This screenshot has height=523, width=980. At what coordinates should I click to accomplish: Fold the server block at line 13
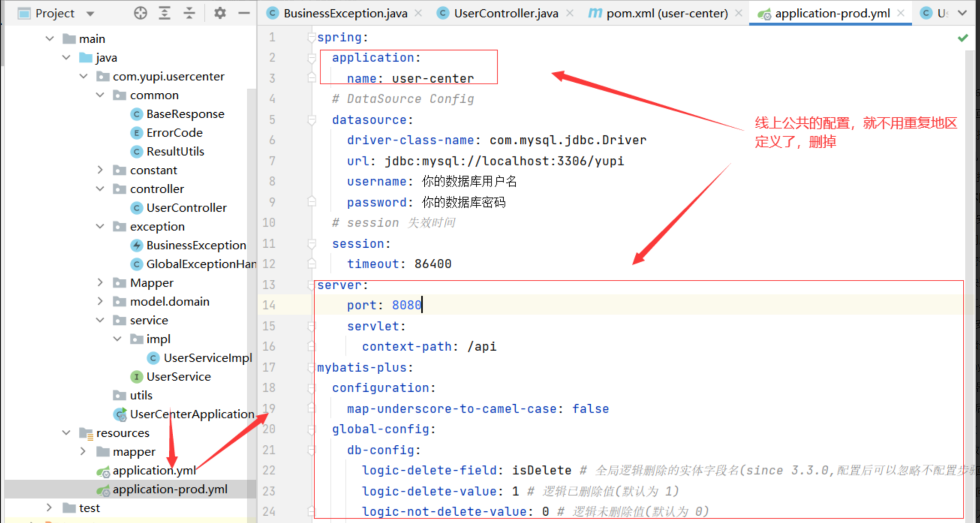point(312,286)
